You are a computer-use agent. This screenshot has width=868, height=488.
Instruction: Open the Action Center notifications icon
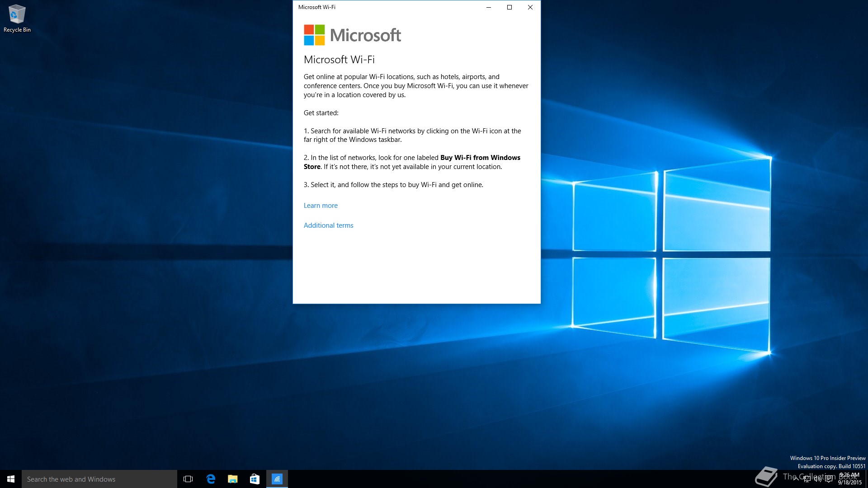click(x=829, y=479)
